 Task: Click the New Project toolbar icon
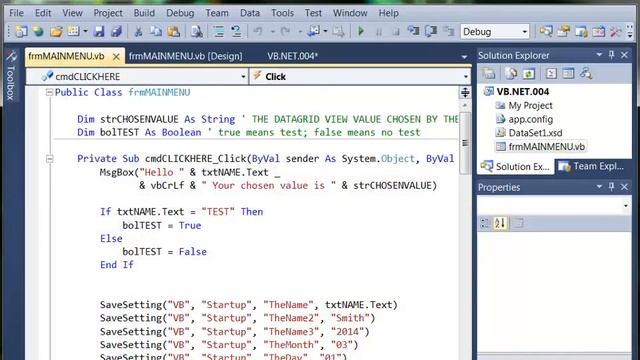click(x=21, y=31)
